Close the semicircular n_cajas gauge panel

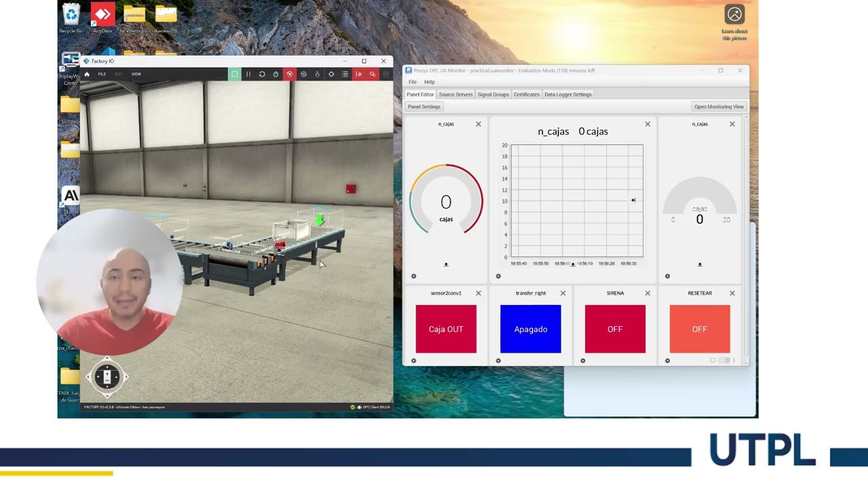[x=732, y=124]
